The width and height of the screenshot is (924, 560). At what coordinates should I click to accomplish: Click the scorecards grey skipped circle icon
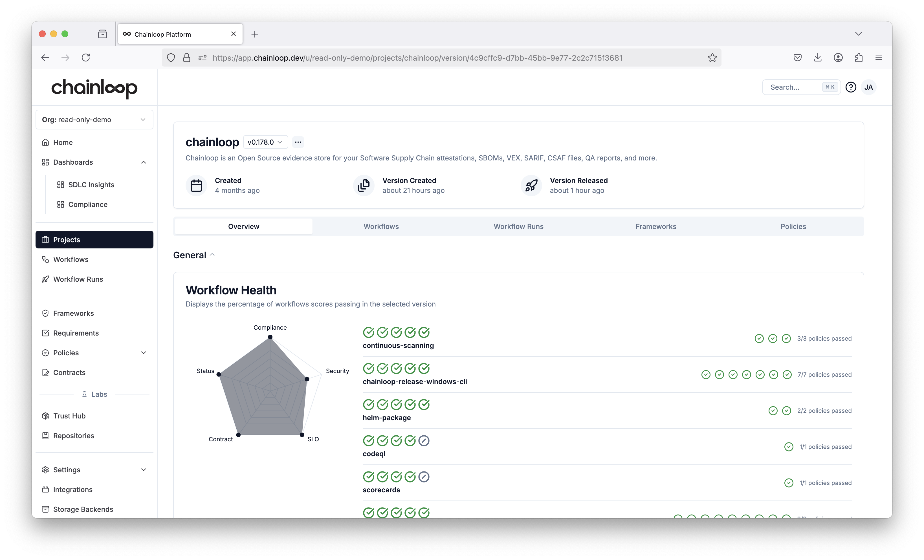click(424, 477)
